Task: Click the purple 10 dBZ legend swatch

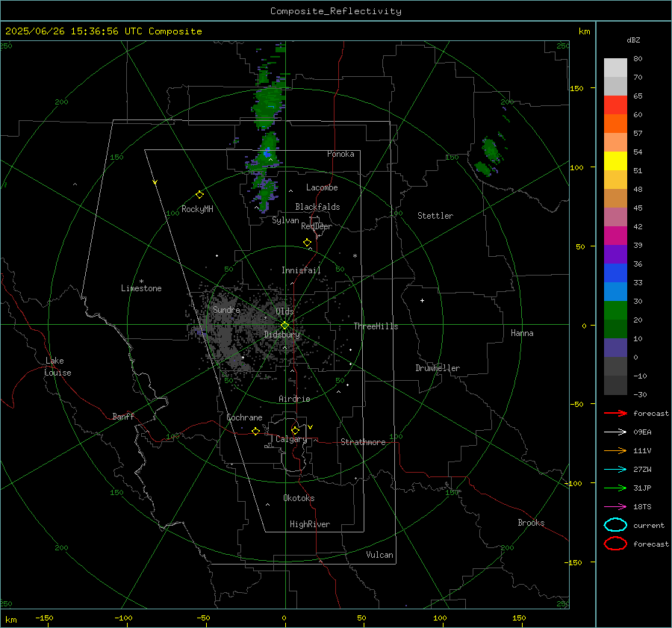Action: coord(615,347)
